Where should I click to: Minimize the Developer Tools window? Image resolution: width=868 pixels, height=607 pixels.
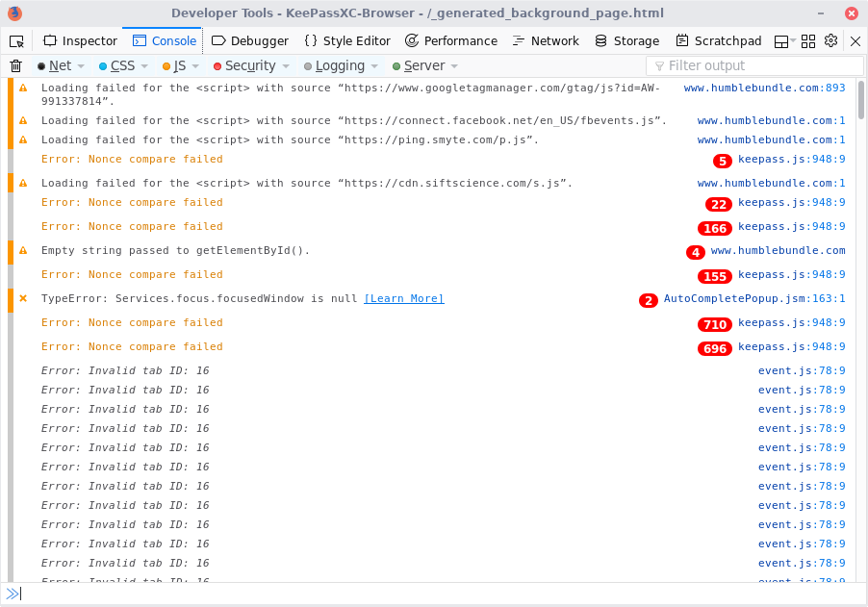(x=821, y=13)
